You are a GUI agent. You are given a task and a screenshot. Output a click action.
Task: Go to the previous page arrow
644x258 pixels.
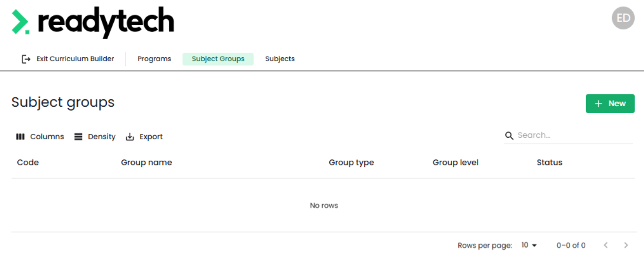[x=606, y=245]
